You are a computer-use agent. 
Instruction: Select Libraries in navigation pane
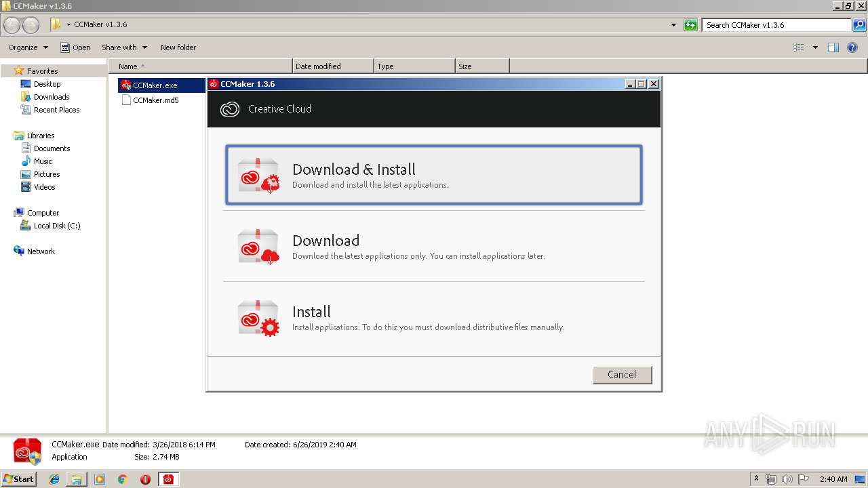point(41,136)
